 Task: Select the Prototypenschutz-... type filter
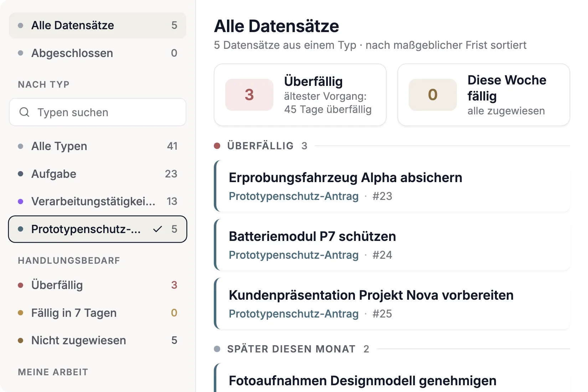tap(98, 229)
